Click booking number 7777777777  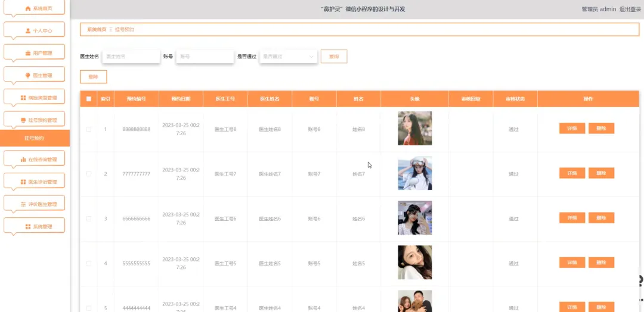(137, 174)
